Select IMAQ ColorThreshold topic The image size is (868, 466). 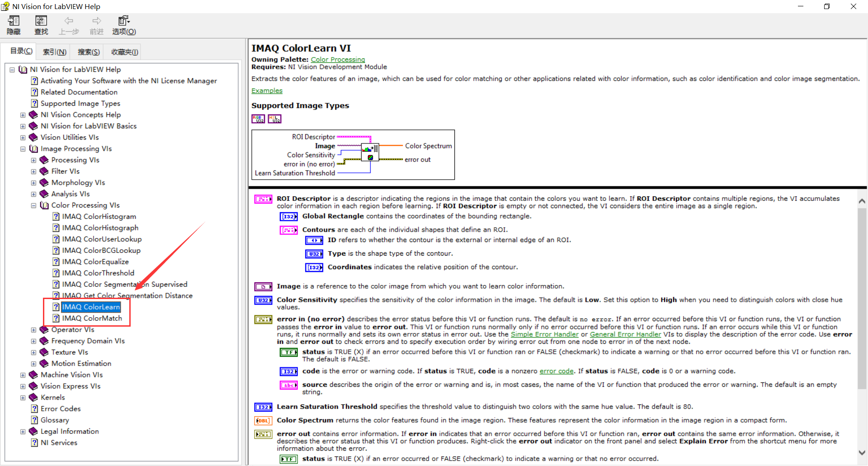click(x=98, y=273)
